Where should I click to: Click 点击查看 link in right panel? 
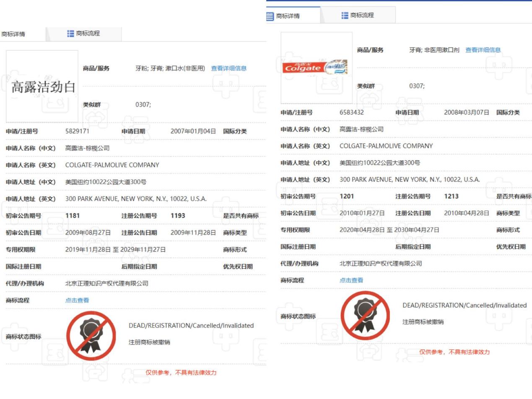pyautogui.click(x=351, y=280)
